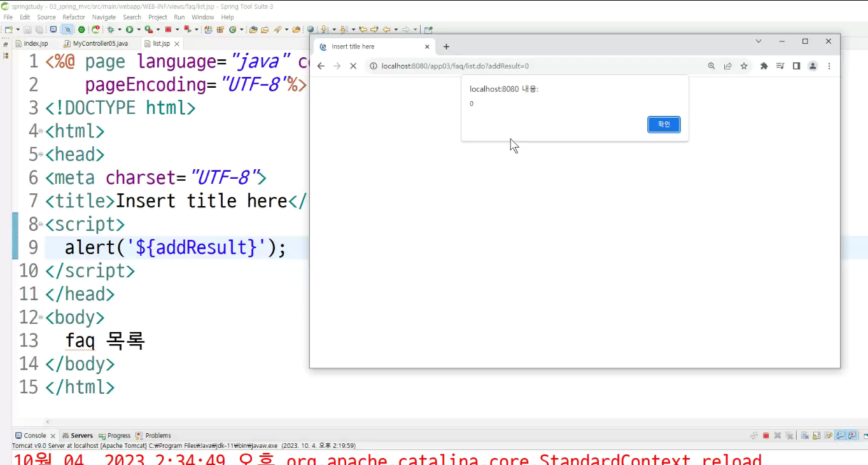
Task: Click the Save All icon in toolbar
Action: click(39, 29)
